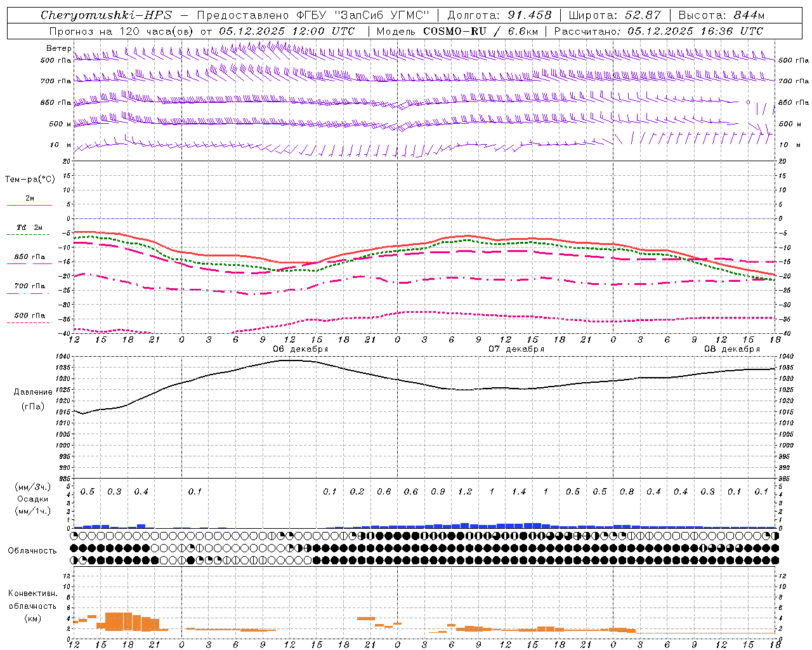Click the 1.4 precipitation value
This screenshot has width=812, height=650.
click(519, 491)
